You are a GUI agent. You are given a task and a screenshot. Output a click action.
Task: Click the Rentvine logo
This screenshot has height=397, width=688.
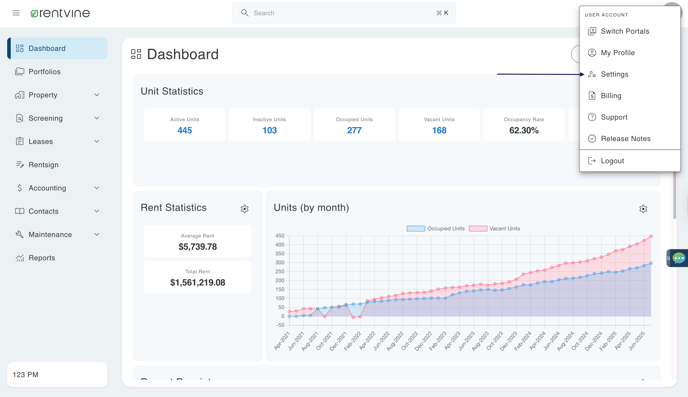point(60,13)
